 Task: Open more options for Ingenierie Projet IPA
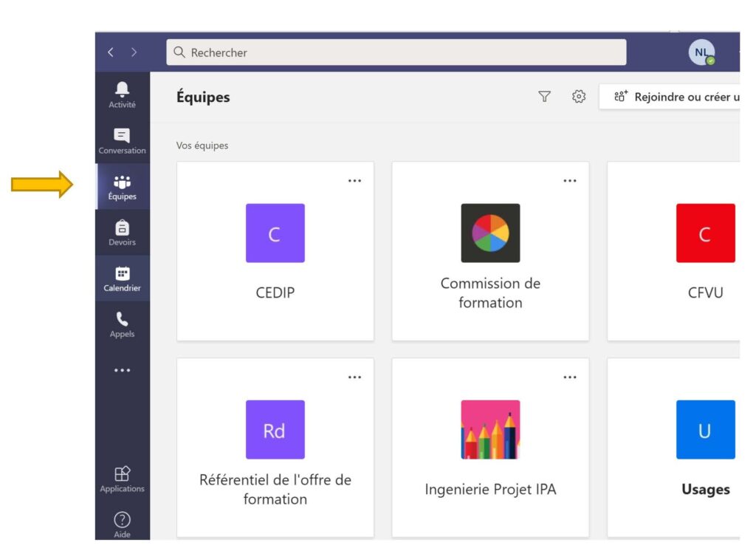coord(570,377)
